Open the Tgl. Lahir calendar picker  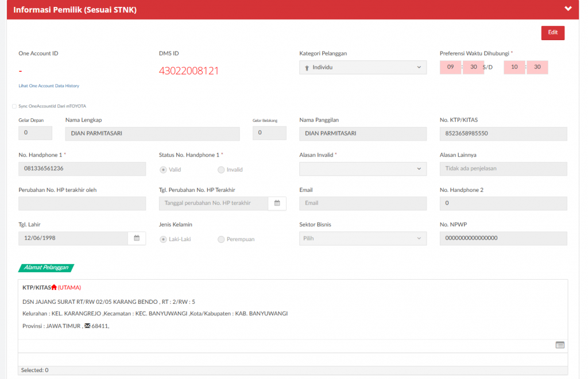click(137, 238)
